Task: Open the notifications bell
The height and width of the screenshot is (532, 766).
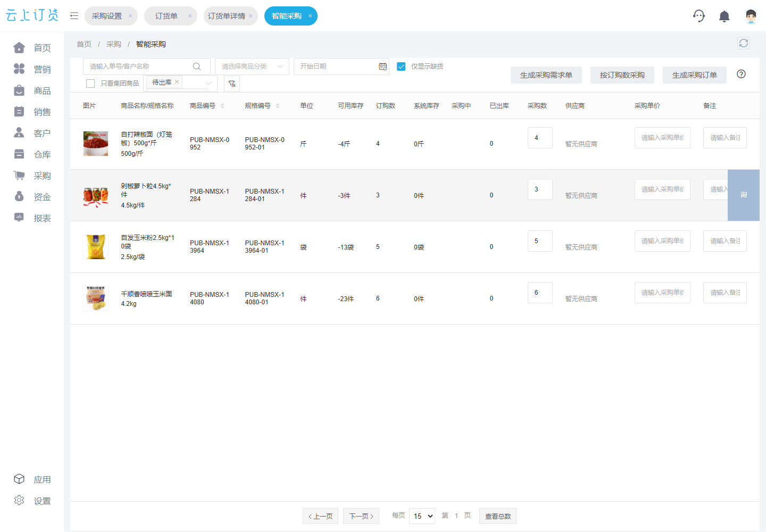Action: pos(725,16)
